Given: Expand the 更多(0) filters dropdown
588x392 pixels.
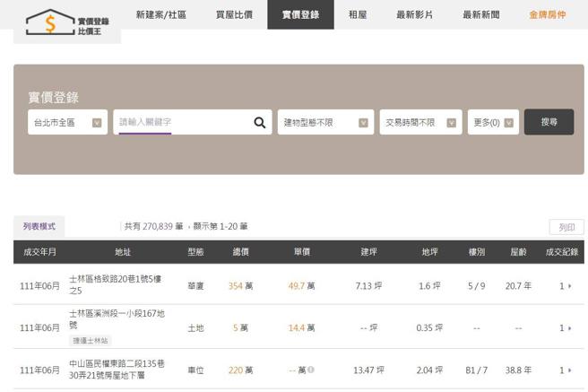Looking at the screenshot, I should click(493, 123).
